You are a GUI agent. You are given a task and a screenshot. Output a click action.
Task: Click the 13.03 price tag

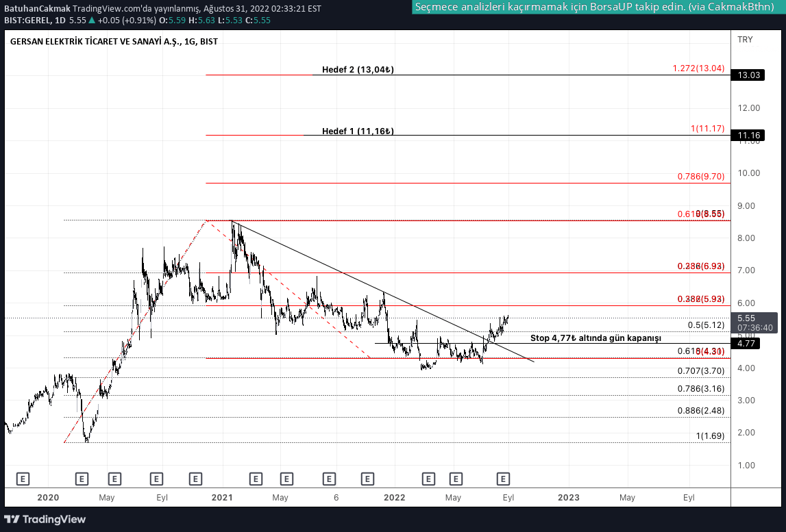point(748,75)
